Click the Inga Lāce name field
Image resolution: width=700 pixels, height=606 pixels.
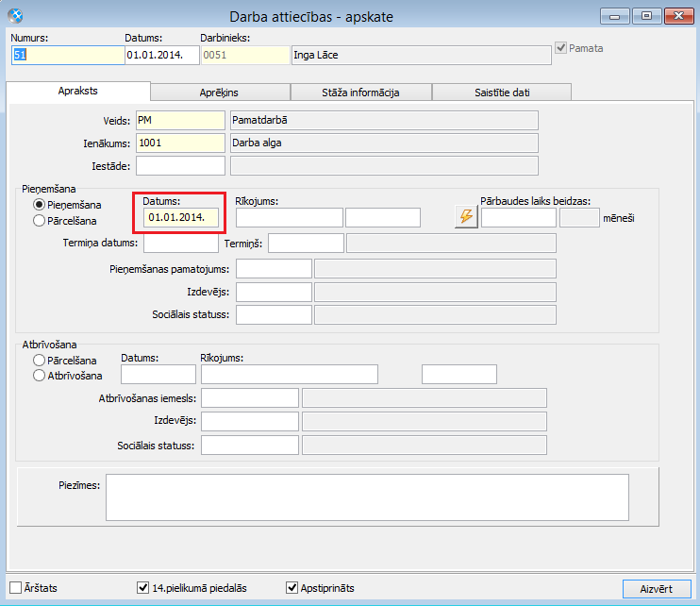point(422,55)
